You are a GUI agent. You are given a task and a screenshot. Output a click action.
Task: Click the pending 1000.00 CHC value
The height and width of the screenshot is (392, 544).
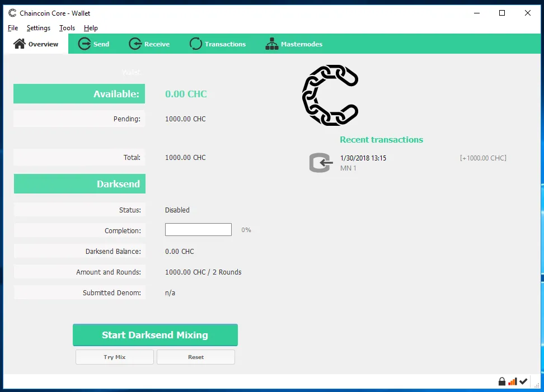click(185, 119)
